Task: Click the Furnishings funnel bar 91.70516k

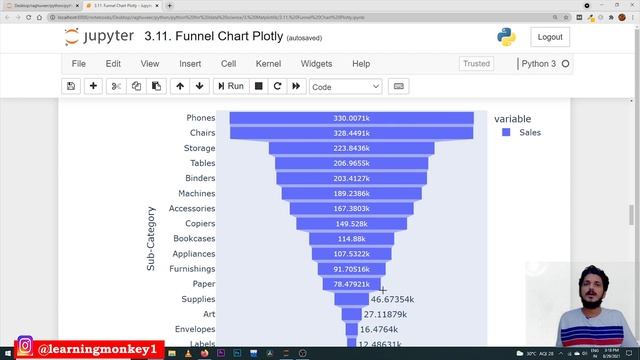Action: [x=351, y=269]
